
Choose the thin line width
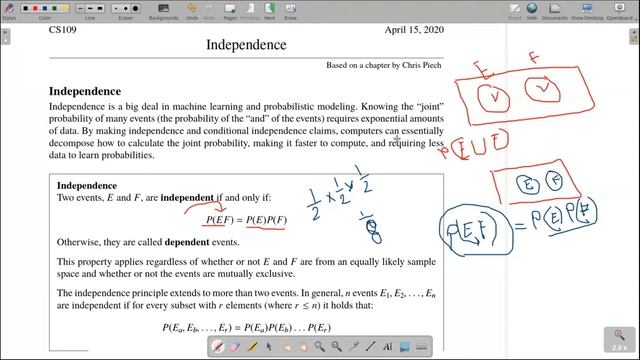point(80,8)
